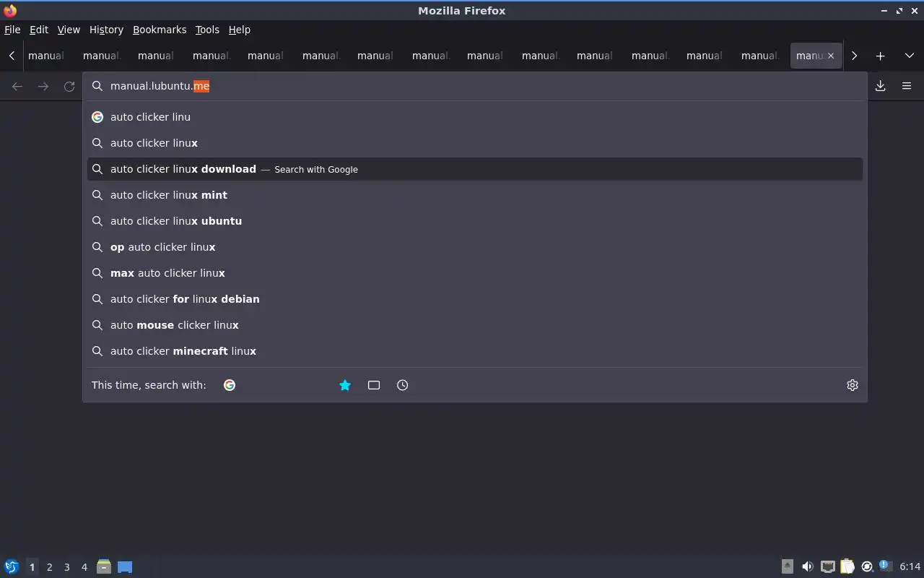Open removable media eject tray icon

click(x=788, y=566)
